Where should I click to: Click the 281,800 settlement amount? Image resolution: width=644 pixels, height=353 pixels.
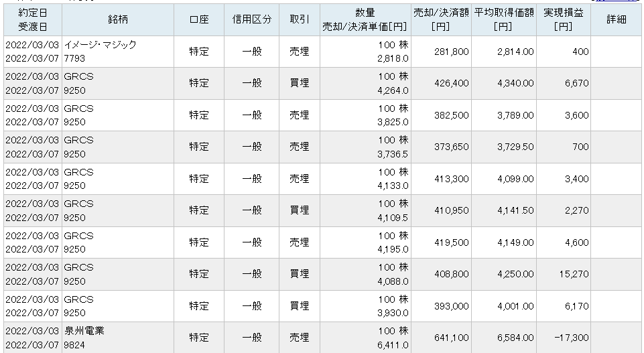452,52
